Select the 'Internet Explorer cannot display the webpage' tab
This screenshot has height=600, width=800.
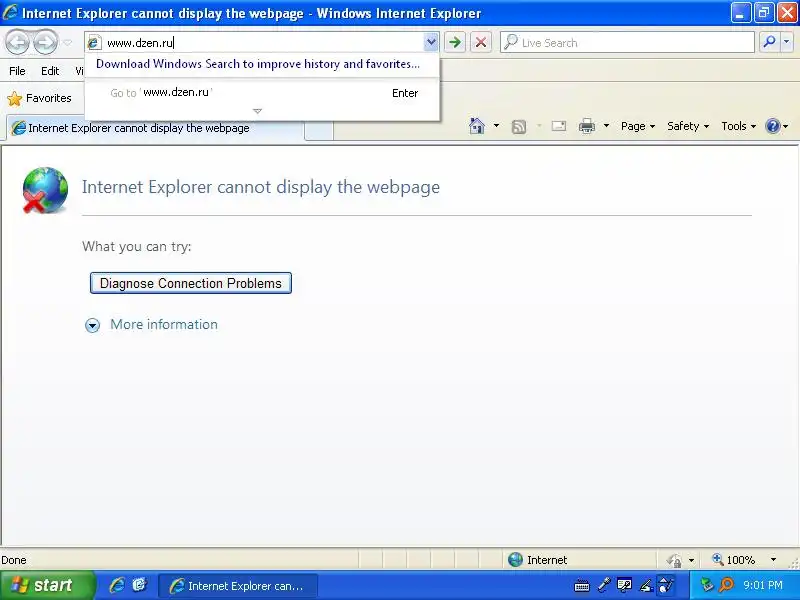[156, 128]
